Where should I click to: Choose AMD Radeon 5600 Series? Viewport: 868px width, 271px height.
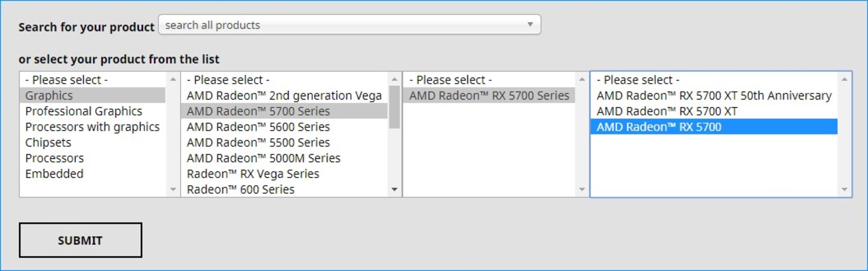tap(258, 127)
